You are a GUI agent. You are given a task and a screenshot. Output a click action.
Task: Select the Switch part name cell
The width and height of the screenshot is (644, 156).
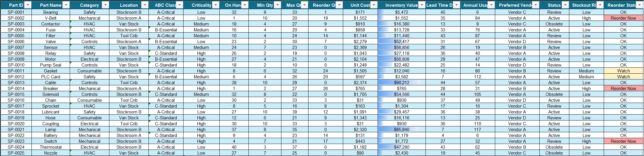(51, 141)
